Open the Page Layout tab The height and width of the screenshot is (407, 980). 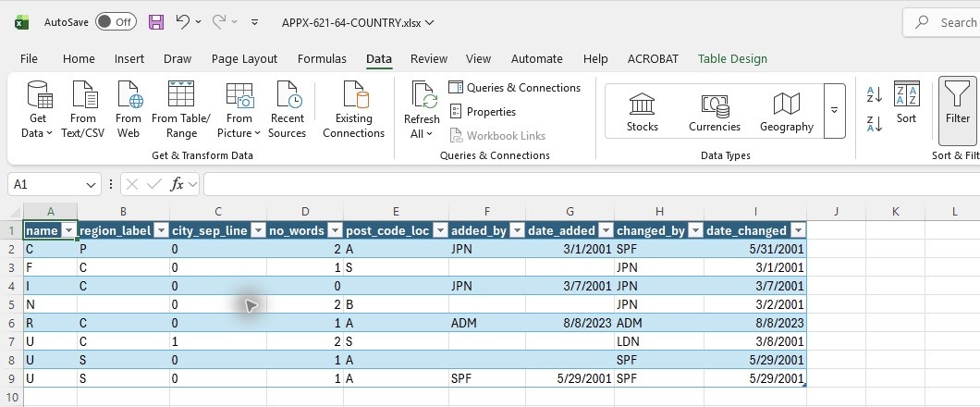(x=244, y=59)
